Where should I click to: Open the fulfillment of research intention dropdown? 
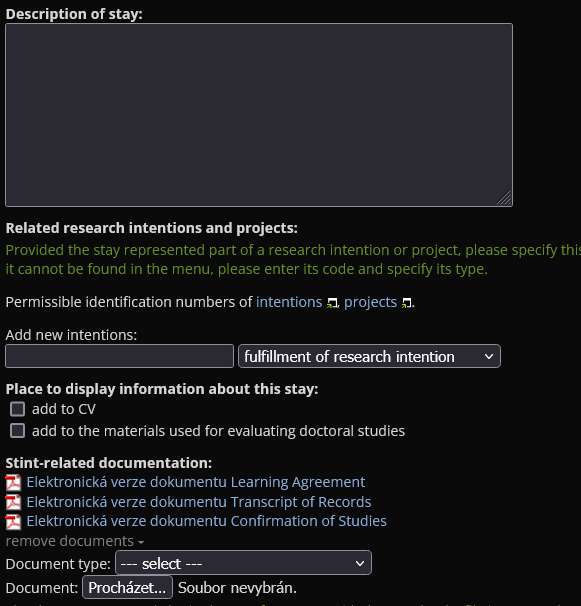[x=369, y=356]
